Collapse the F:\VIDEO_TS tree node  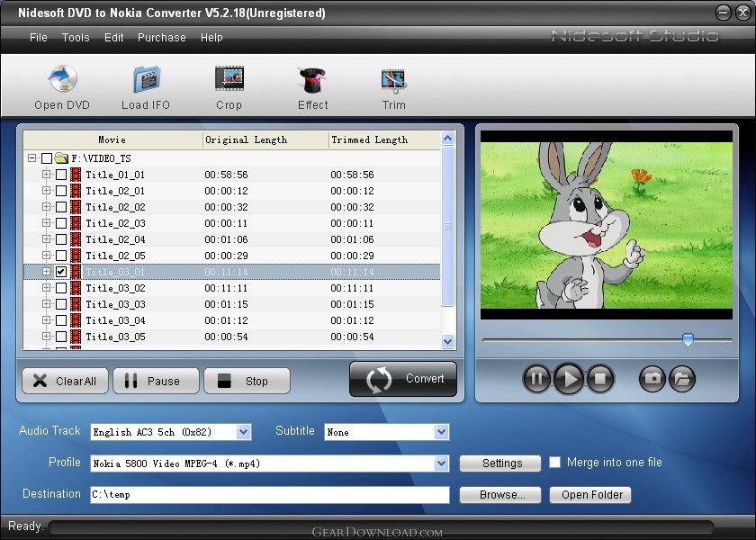[31, 157]
